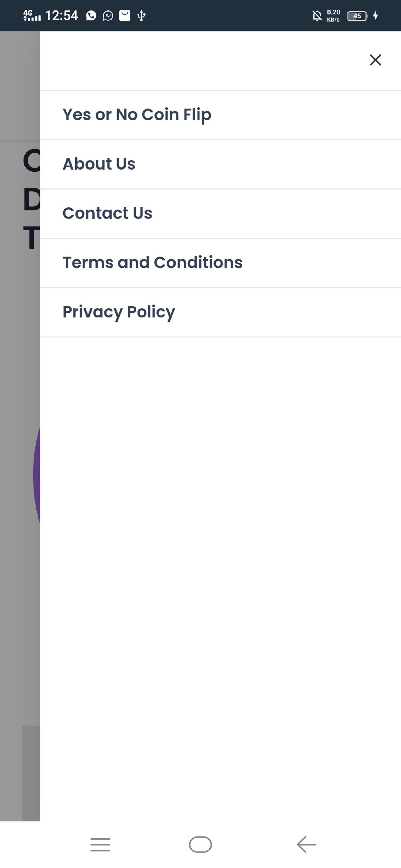Tap the 0.20 KB/s network speed indicator
Image resolution: width=401 pixels, height=868 pixels.
pos(333,16)
